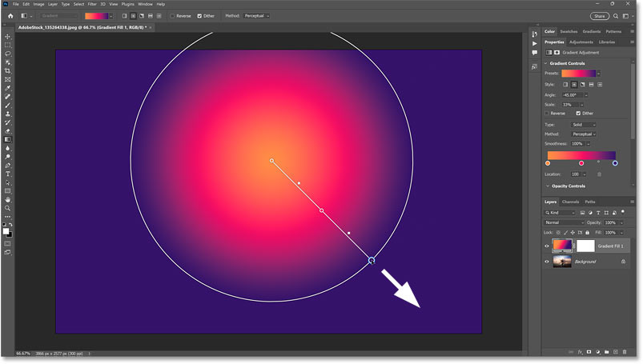Select the Lasso tool
The width and height of the screenshot is (643, 364).
7,54
